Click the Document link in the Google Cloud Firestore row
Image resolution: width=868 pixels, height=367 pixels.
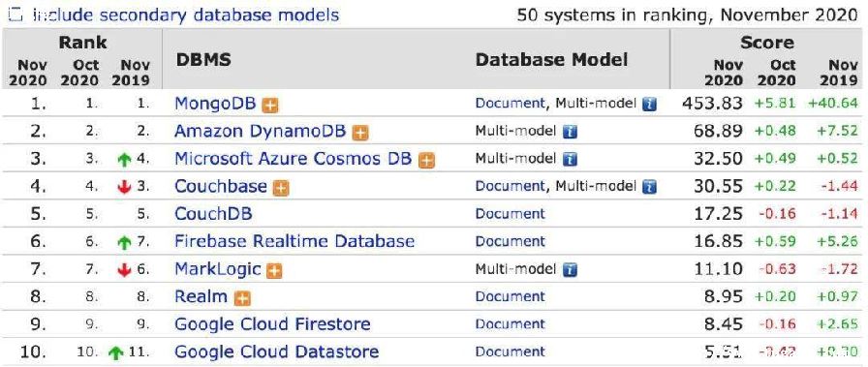(510, 324)
